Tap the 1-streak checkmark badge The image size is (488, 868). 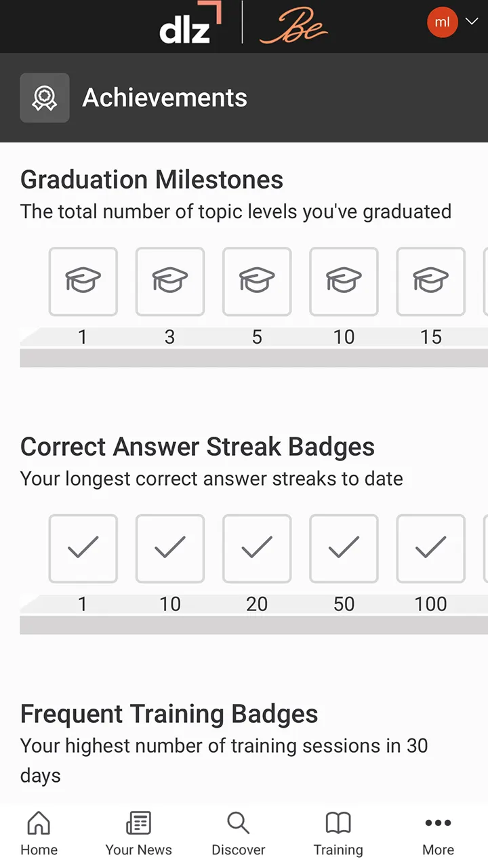[83, 549]
